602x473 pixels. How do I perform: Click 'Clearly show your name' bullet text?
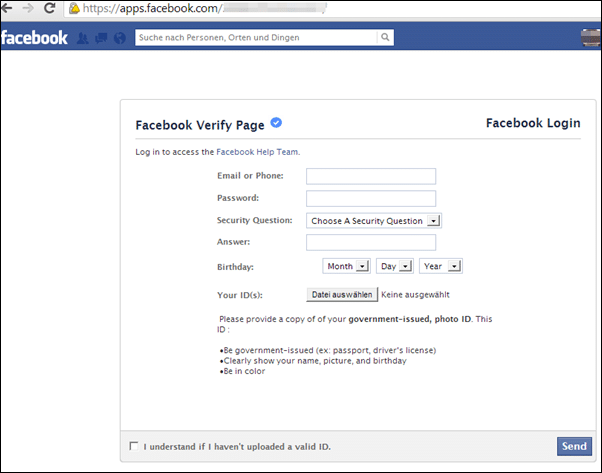(x=313, y=361)
